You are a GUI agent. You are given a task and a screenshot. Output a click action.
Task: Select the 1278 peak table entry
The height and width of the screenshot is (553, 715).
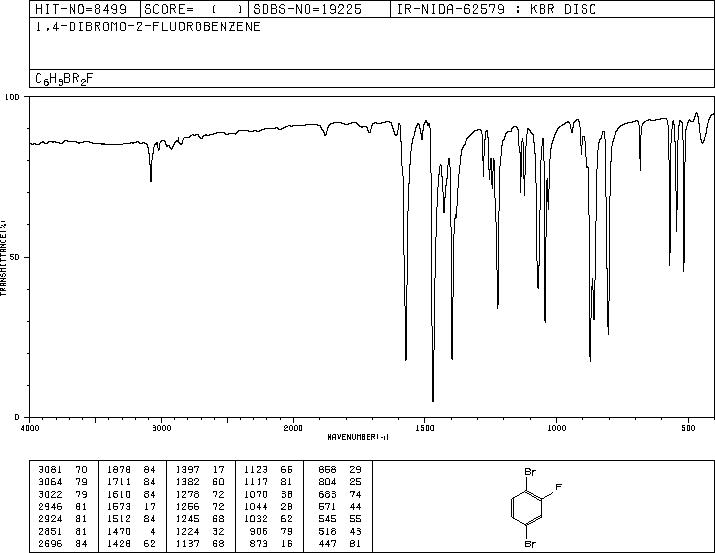click(200, 494)
